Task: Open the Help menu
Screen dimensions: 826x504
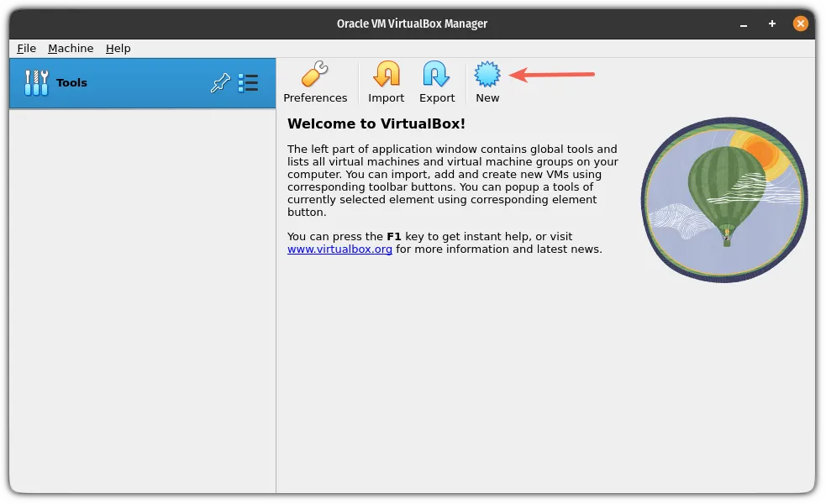Action: pyautogui.click(x=118, y=49)
